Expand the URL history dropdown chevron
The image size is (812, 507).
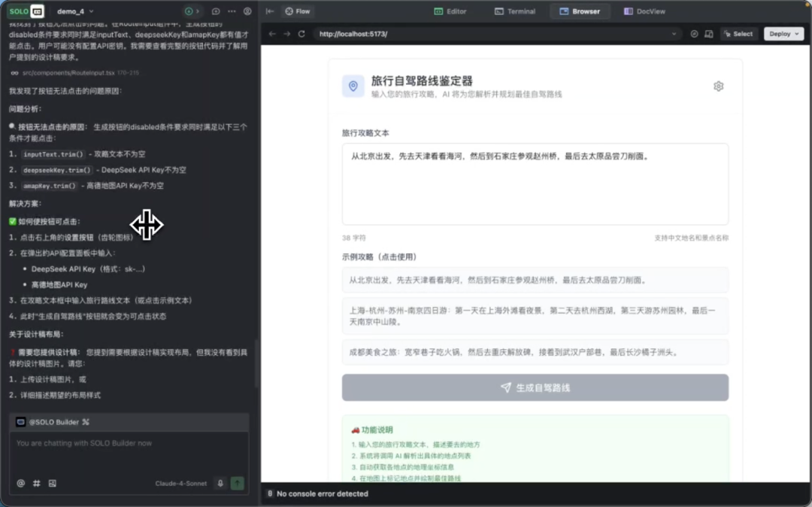coord(674,34)
